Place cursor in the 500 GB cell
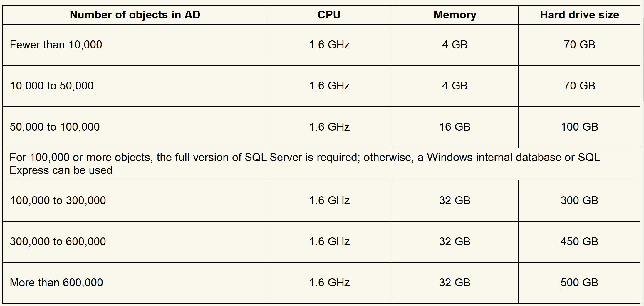 [x=579, y=283]
